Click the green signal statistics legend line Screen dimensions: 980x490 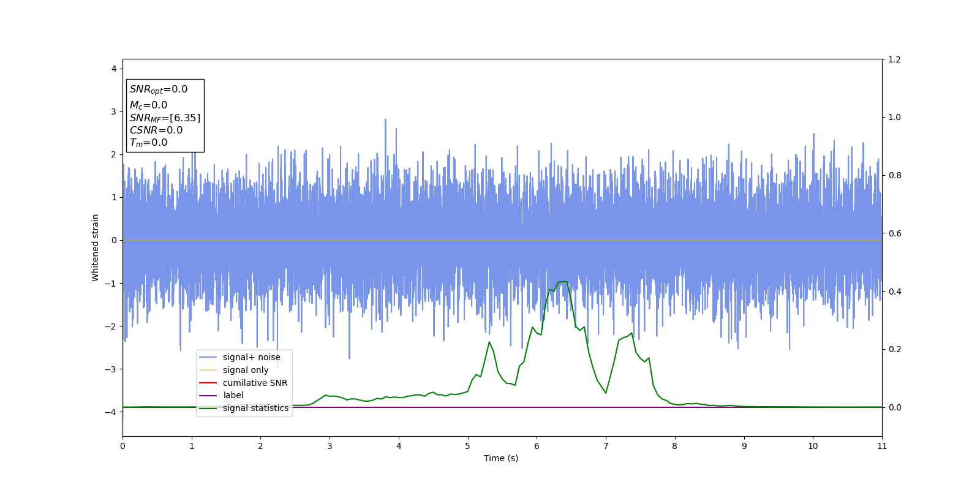208,408
